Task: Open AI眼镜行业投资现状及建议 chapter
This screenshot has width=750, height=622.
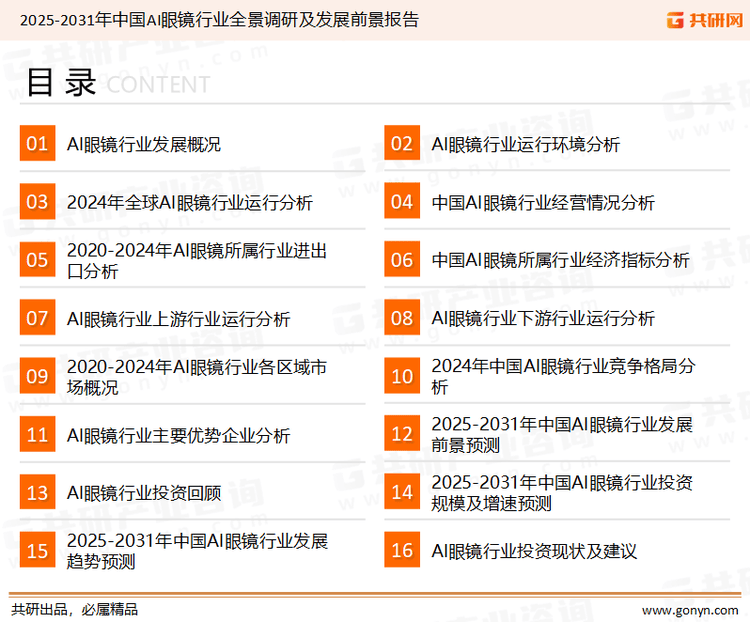Action: (x=534, y=552)
